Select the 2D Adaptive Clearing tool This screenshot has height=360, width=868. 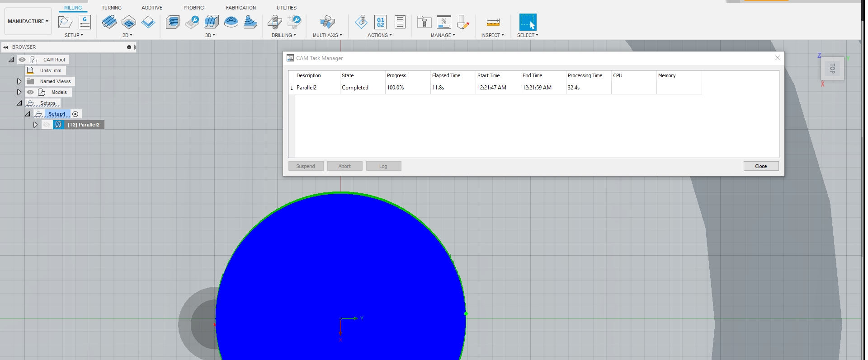(x=109, y=22)
